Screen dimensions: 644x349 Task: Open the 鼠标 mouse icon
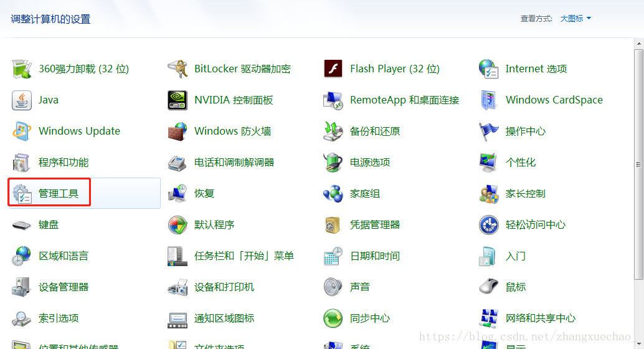coord(489,287)
